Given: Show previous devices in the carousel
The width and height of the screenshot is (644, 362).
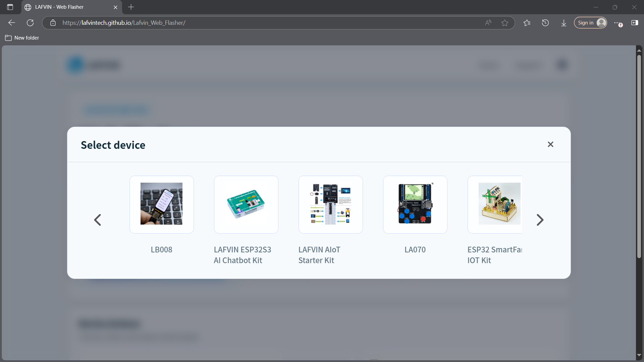Looking at the screenshot, I should click(98, 220).
